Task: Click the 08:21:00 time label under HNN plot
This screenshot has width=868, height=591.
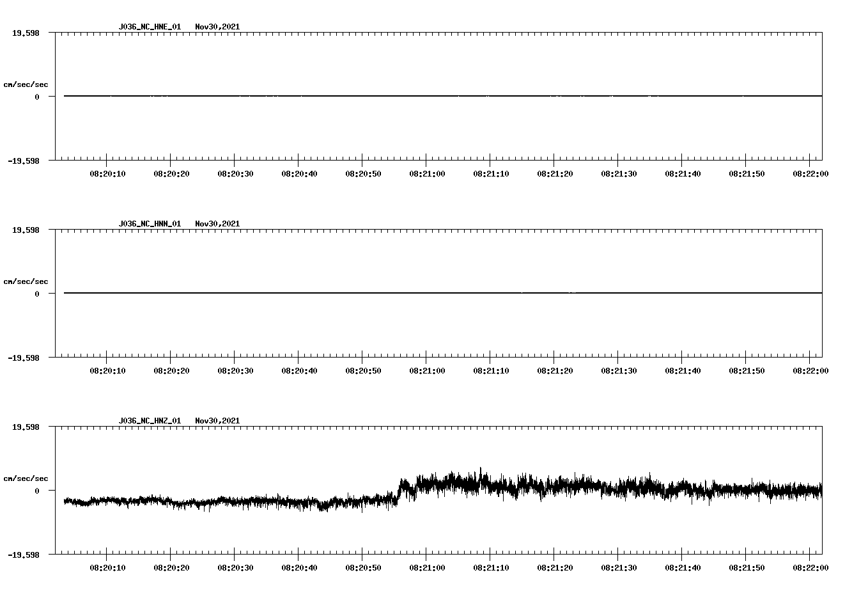Action: (427, 371)
